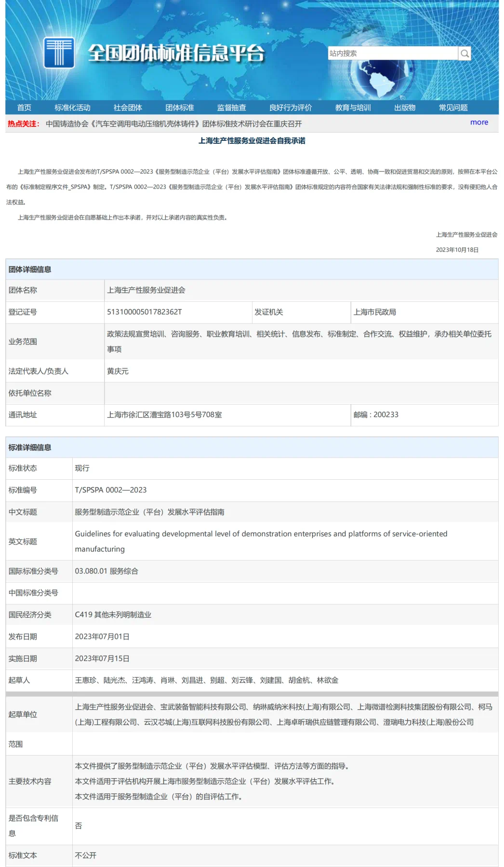Click the English title starting with Guidelines
Viewport: 504px width, 867px height.
(261, 542)
